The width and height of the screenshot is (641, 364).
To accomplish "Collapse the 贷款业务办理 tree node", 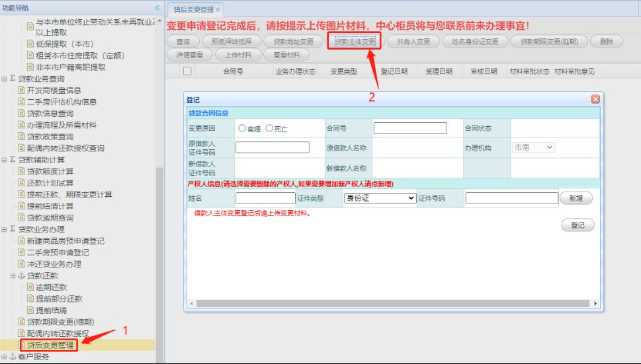I will coord(4,229).
